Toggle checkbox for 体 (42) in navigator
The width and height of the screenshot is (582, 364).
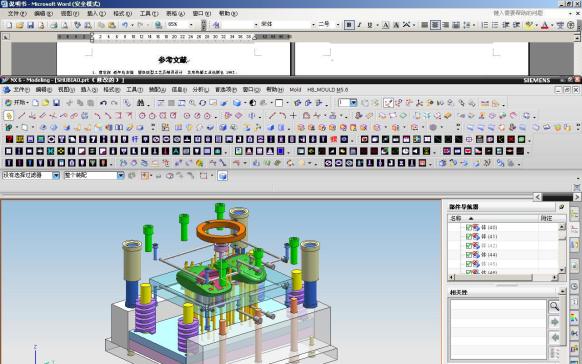(x=469, y=246)
